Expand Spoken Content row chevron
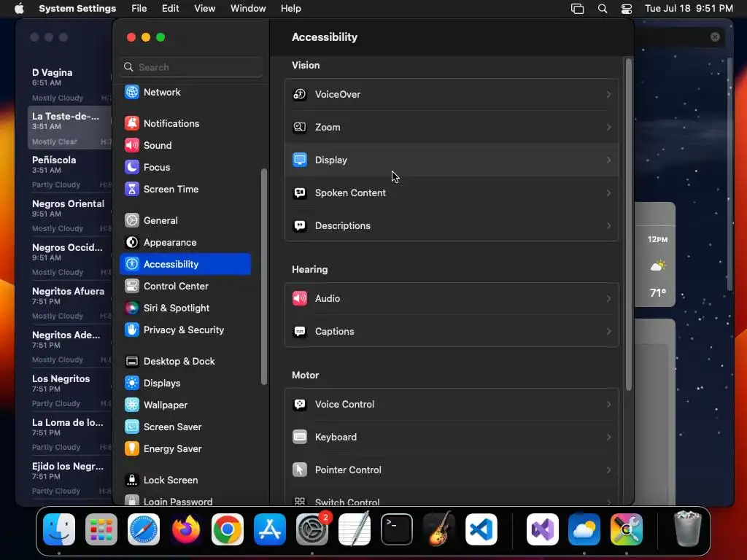Screen dimensions: 747x560 (x=608, y=192)
